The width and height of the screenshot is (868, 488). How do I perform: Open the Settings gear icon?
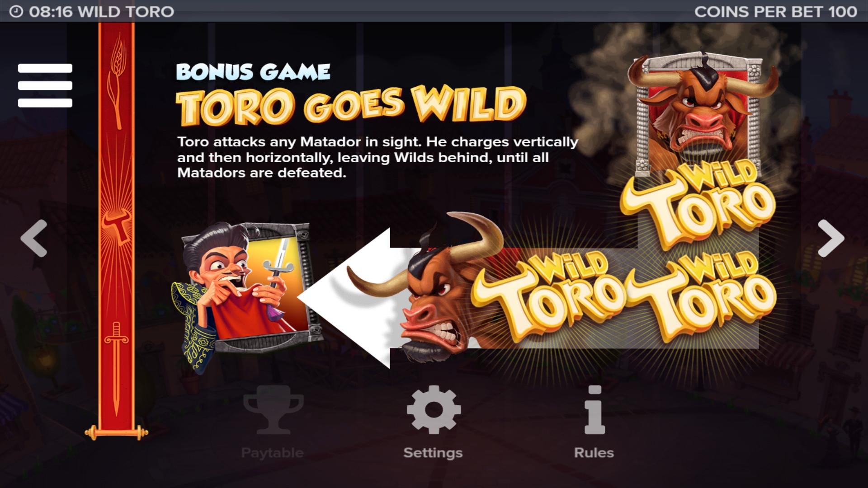434,409
